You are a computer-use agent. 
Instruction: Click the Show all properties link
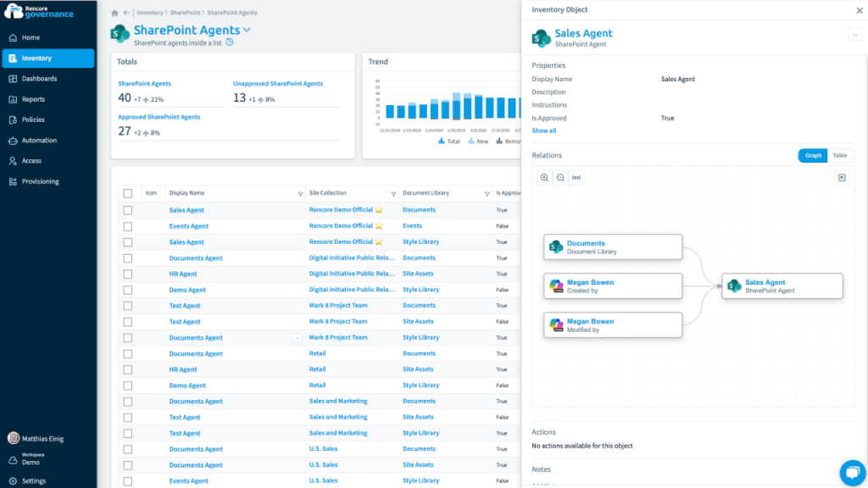coord(544,130)
